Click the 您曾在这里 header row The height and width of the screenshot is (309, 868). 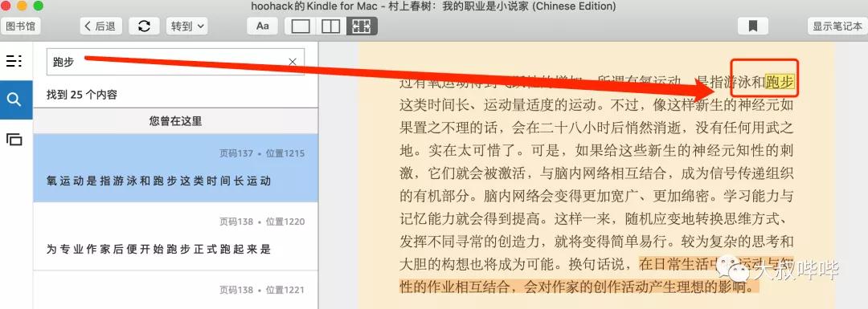175,121
